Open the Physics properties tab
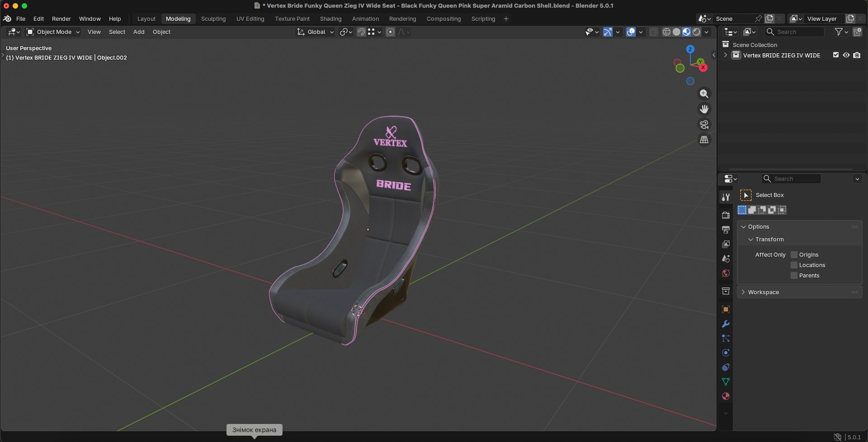 (x=726, y=353)
